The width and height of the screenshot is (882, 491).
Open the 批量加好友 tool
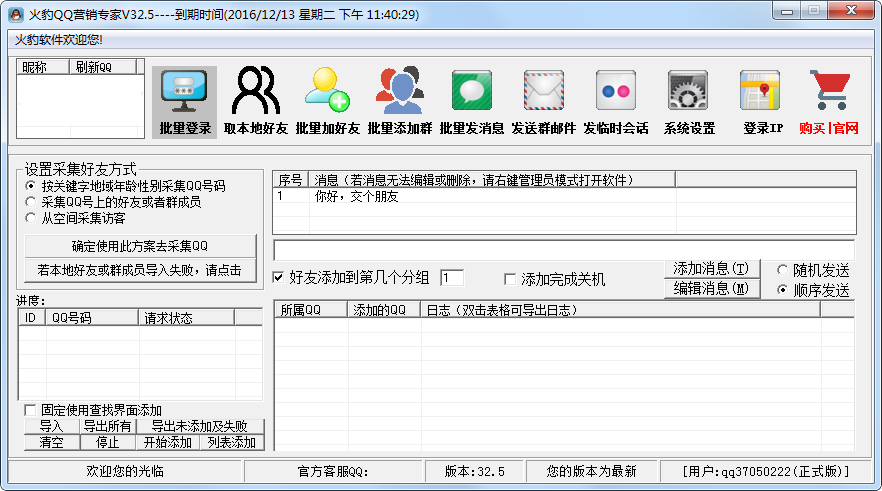[327, 101]
